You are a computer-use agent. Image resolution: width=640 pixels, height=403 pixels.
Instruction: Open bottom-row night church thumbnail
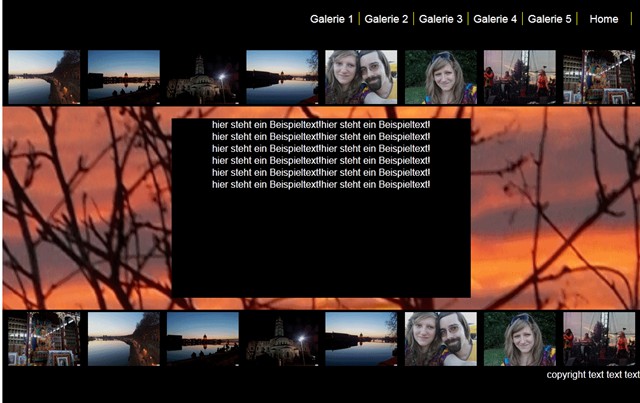pyautogui.click(x=282, y=339)
